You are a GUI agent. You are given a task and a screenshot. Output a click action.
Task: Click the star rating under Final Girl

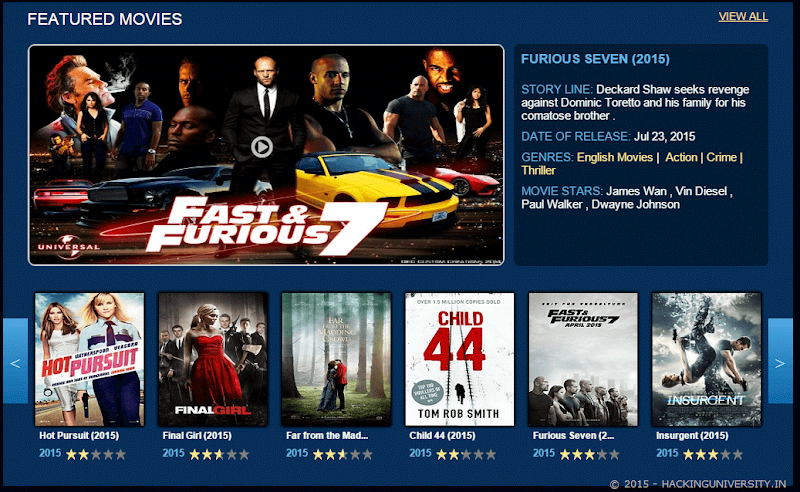[x=219, y=454]
